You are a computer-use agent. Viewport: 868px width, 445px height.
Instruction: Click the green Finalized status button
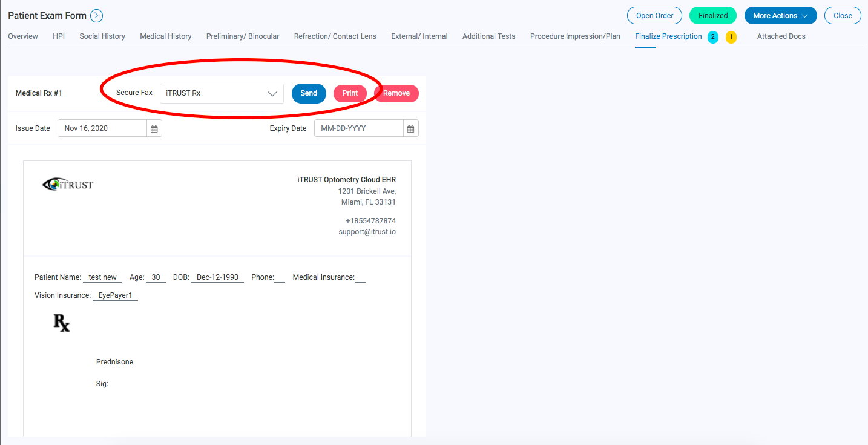[x=712, y=15]
